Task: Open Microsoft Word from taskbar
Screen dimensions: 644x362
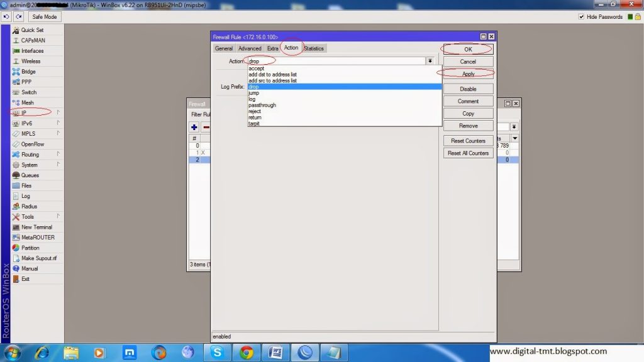Action: 276,353
